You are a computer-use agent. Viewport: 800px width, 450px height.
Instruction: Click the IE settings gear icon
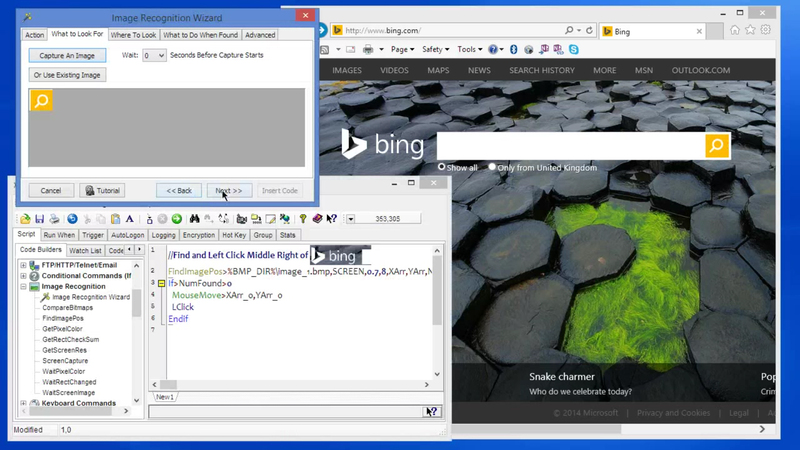[766, 30]
